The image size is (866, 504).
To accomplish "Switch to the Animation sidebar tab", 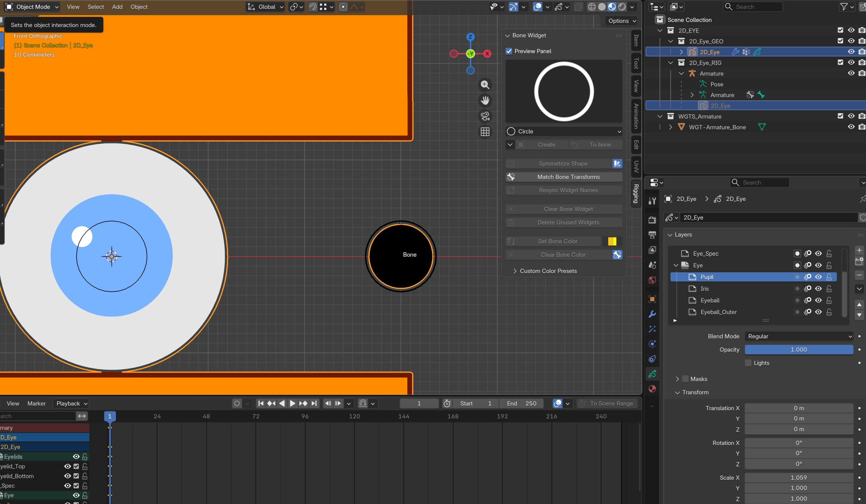I will [636, 116].
